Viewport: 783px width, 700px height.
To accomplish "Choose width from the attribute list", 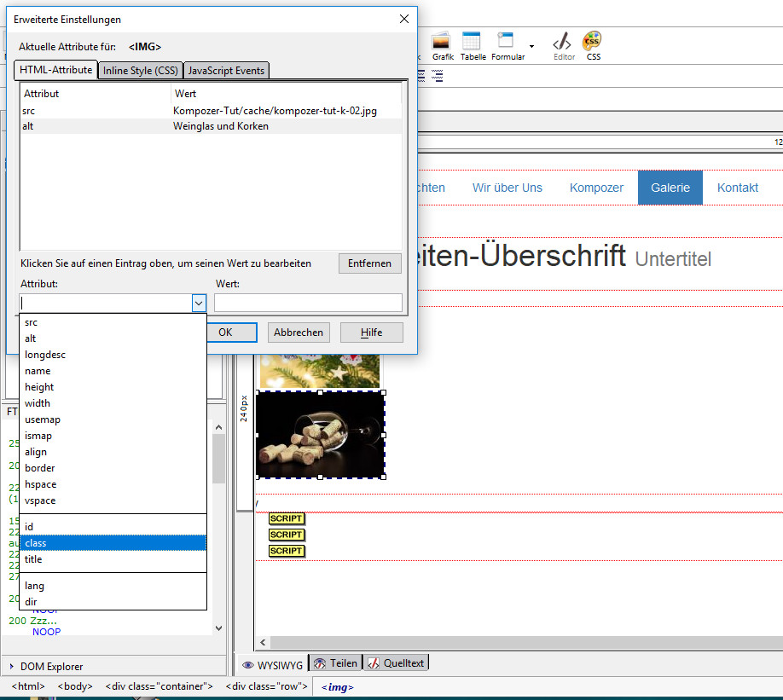I will click(113, 403).
